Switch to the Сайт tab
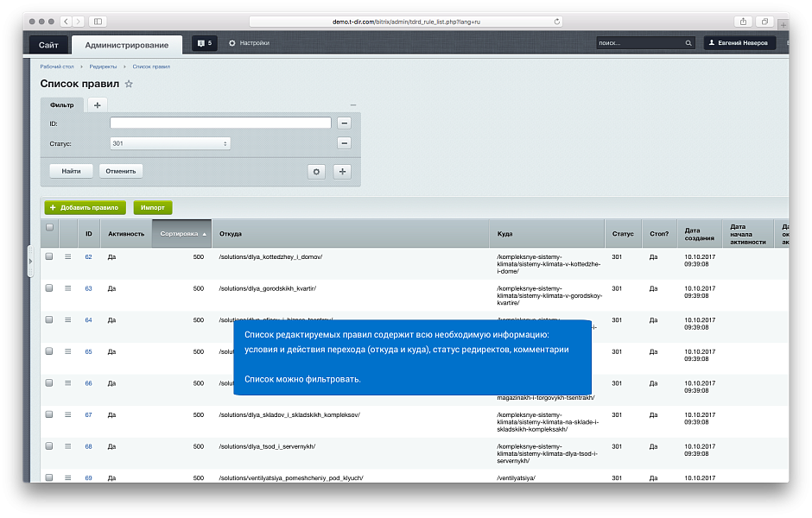Image resolution: width=812 pixels, height=518 pixels. [x=48, y=44]
